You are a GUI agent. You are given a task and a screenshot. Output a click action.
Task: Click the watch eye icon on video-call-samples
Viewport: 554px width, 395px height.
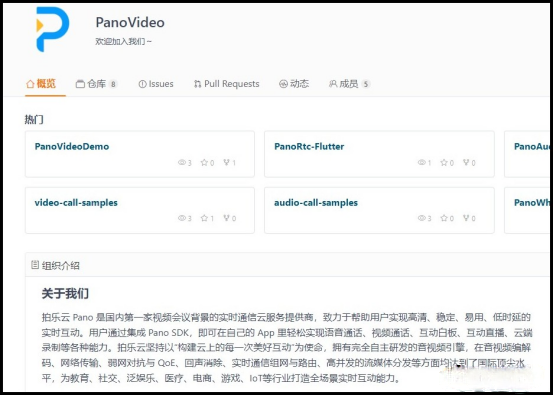(x=182, y=218)
